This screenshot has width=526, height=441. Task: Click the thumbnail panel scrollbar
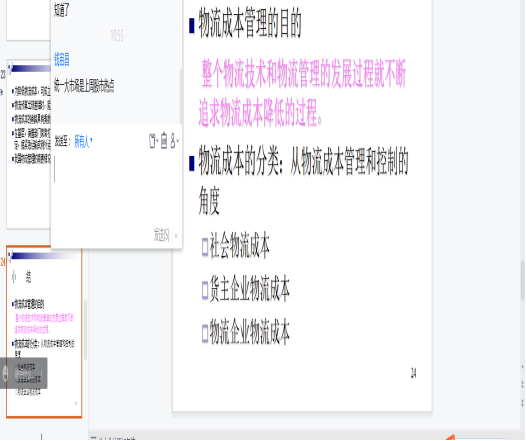85,330
